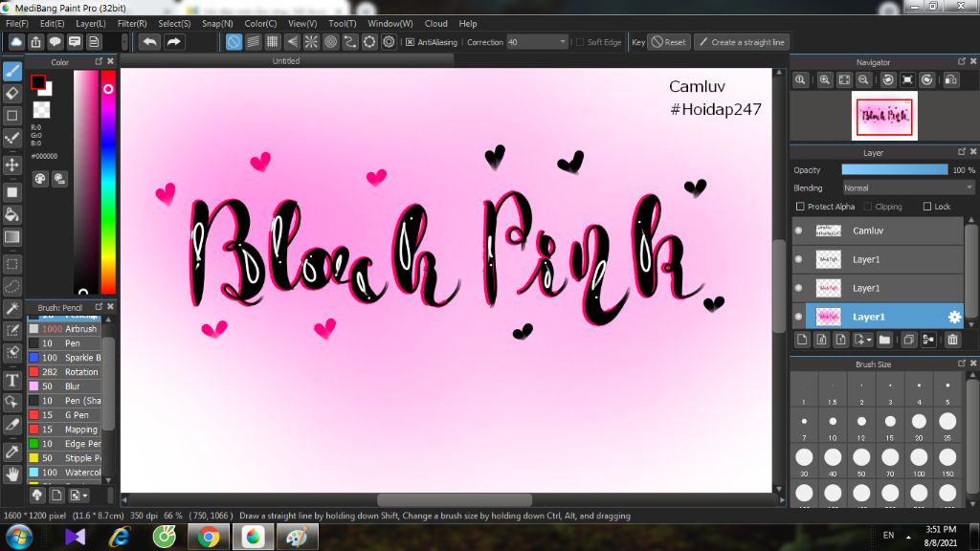Zoom in using the Navigator magnifier plus
Image resolution: width=980 pixels, height=551 pixels.
click(x=825, y=80)
